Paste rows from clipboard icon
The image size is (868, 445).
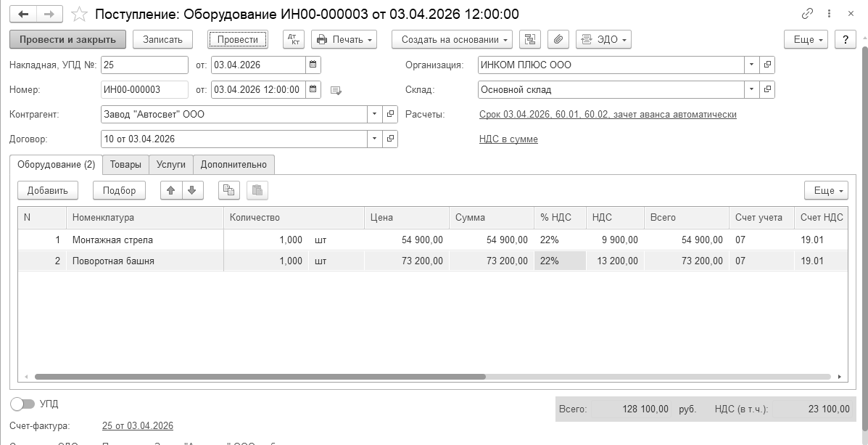(257, 190)
